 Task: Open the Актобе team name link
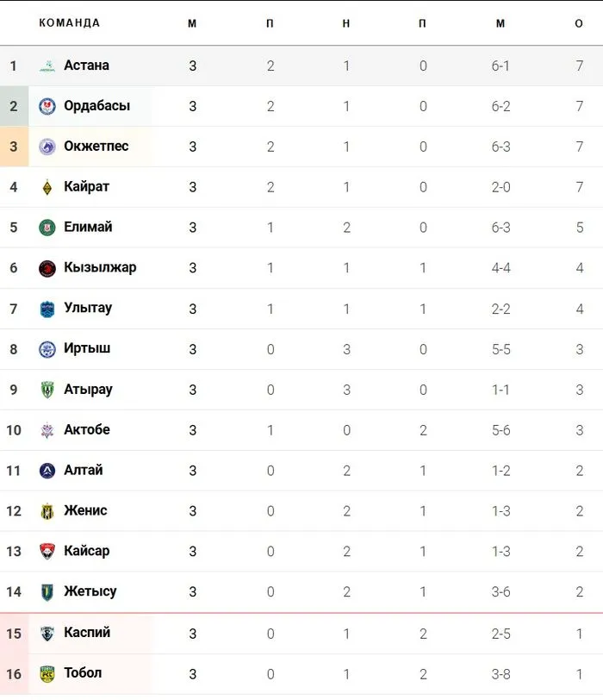(87, 430)
